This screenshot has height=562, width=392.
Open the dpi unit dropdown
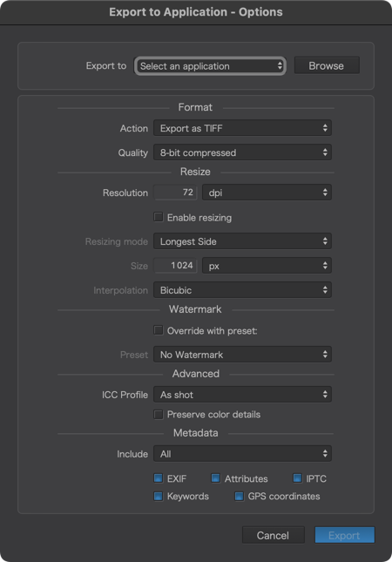pos(267,193)
